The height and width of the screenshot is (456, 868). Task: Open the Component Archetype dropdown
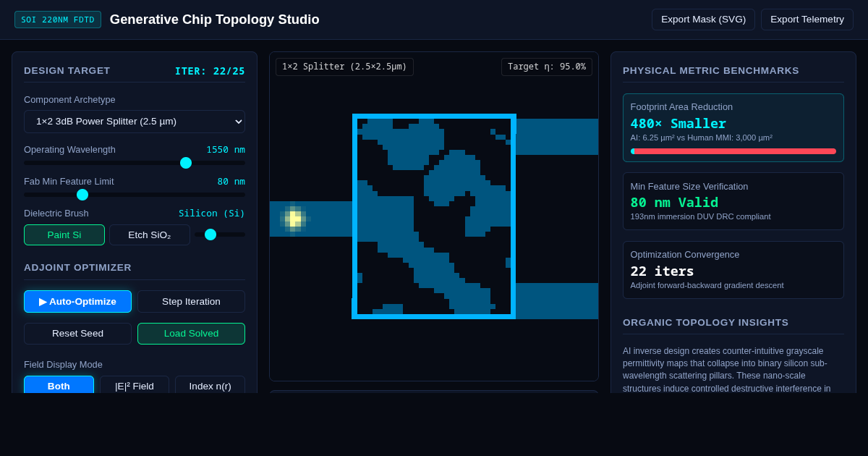(x=135, y=122)
